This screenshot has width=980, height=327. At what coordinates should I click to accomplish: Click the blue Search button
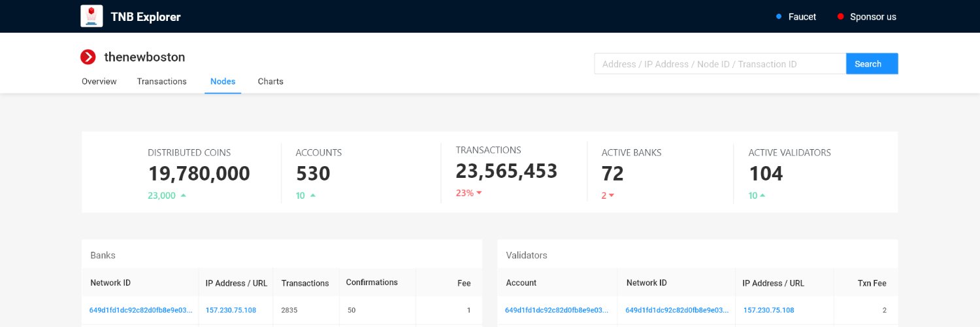[x=872, y=63]
